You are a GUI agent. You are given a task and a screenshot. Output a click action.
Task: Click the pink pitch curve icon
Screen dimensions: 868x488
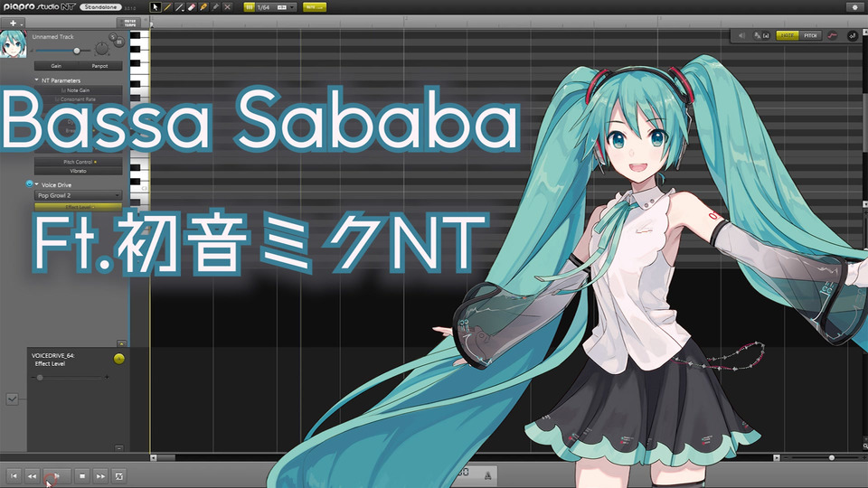(833, 35)
